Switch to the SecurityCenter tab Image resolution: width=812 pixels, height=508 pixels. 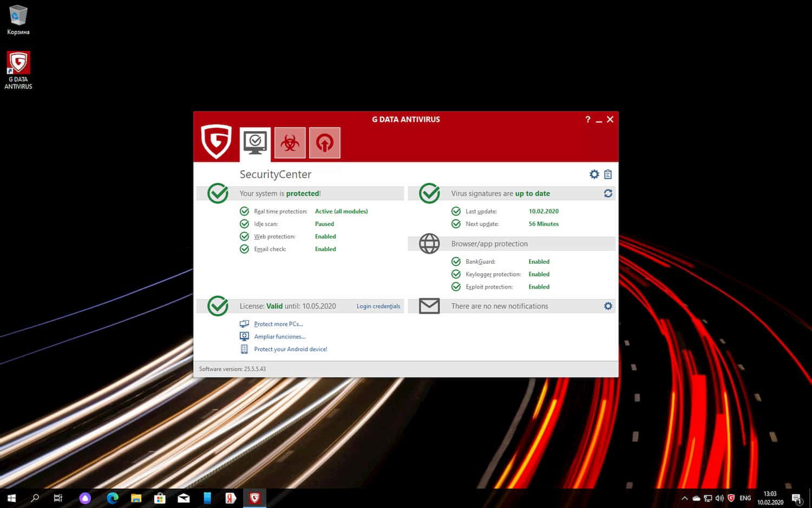[x=254, y=142]
